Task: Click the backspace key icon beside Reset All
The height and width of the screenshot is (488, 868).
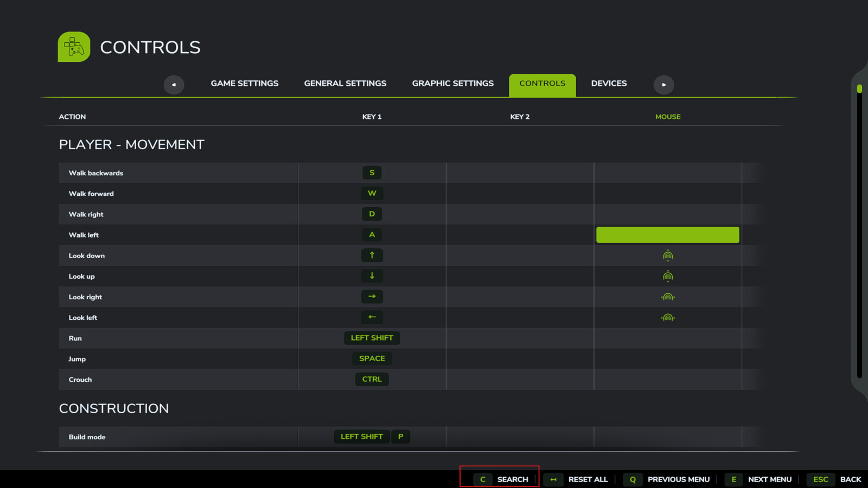Action: [553, 479]
